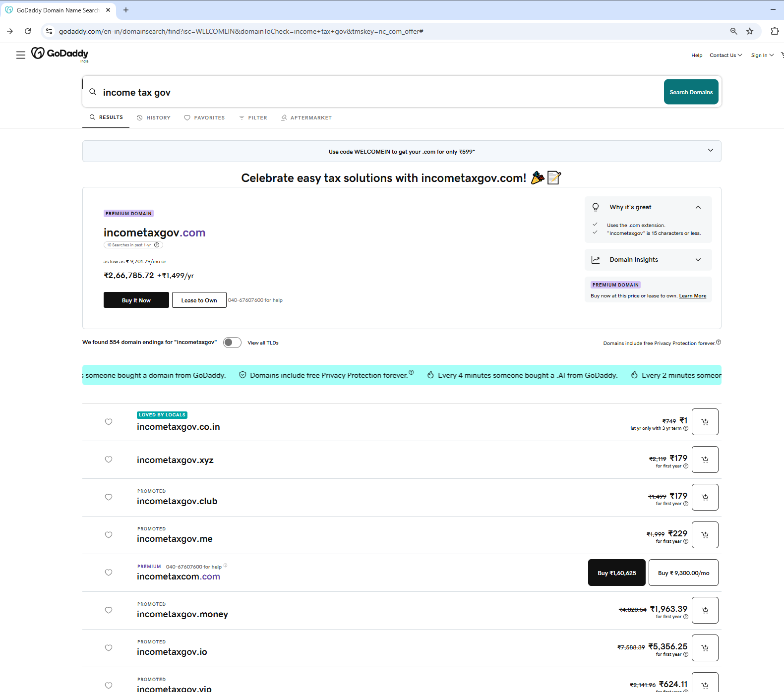Click info icon for incometaxgov.me price
784x692 pixels.
(686, 541)
